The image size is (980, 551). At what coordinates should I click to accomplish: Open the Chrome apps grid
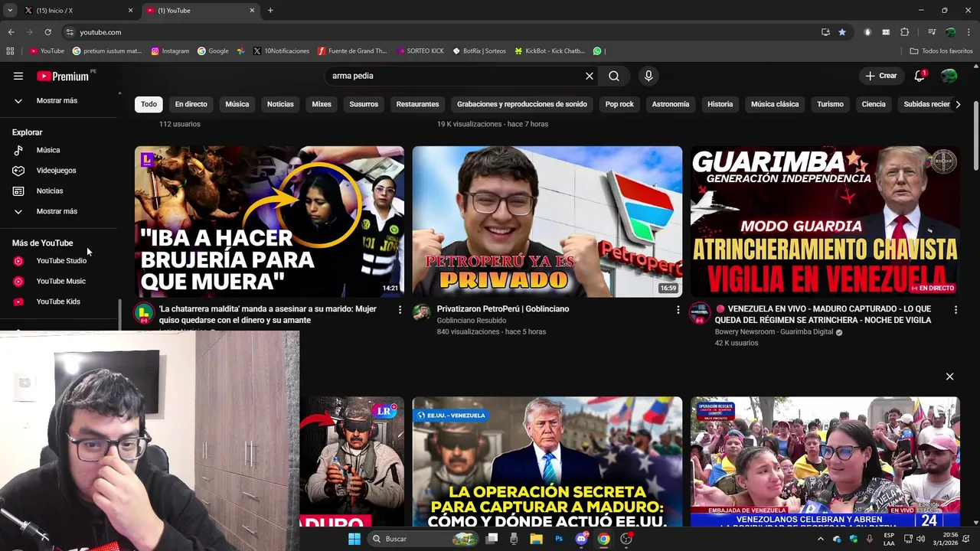tap(10, 51)
